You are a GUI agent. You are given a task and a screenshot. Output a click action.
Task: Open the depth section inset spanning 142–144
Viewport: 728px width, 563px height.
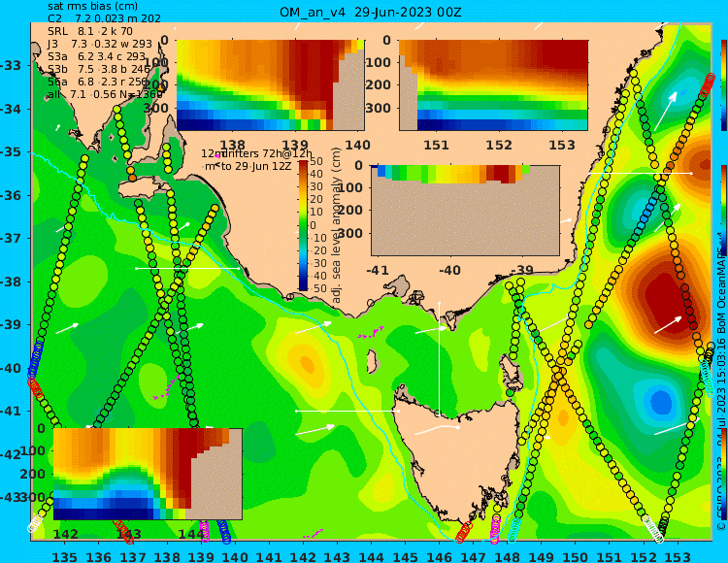pos(149,474)
